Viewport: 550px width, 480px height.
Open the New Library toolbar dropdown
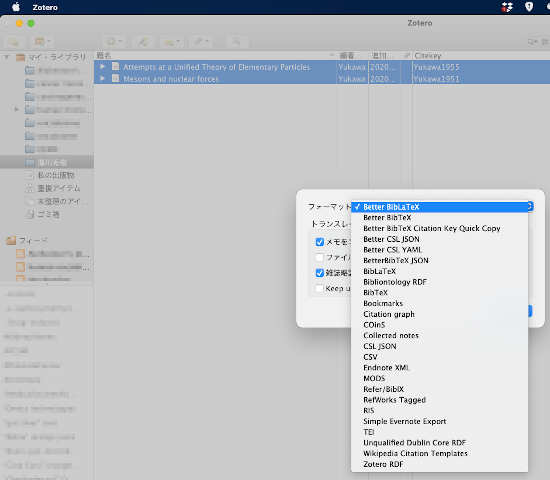43,41
